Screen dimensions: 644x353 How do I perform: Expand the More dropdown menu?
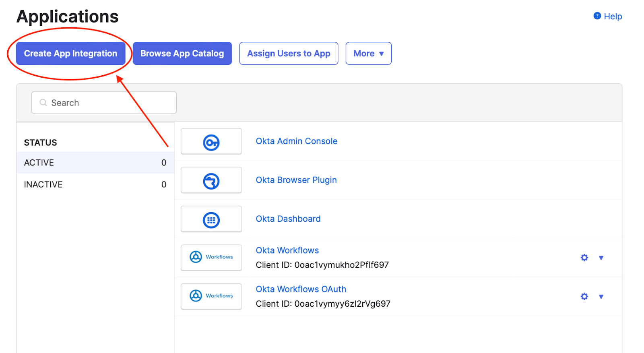click(368, 53)
